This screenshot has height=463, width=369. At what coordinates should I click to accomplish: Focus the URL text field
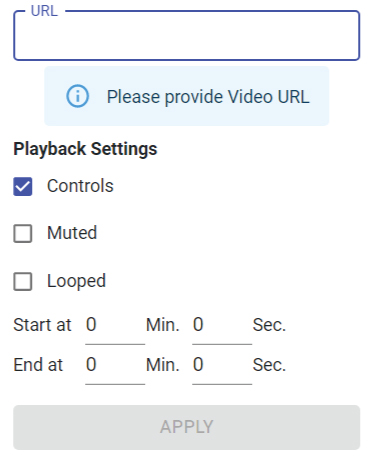point(186,35)
